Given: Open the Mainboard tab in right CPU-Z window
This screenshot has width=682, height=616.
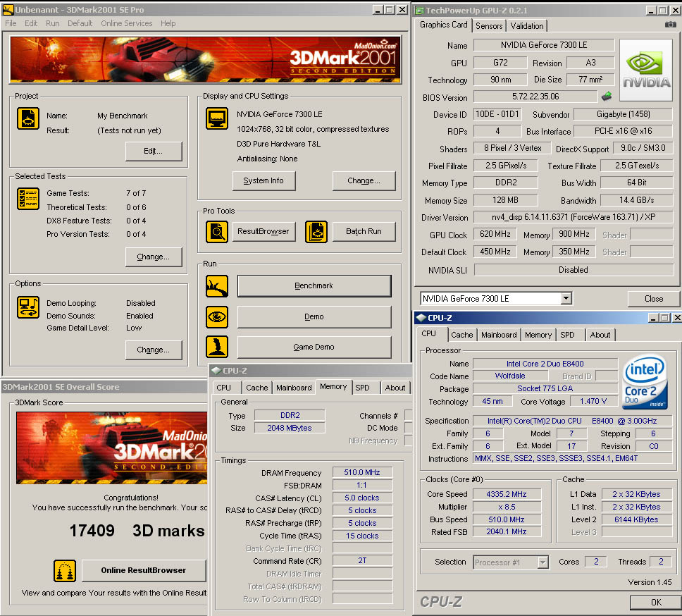Looking at the screenshot, I should (499, 335).
